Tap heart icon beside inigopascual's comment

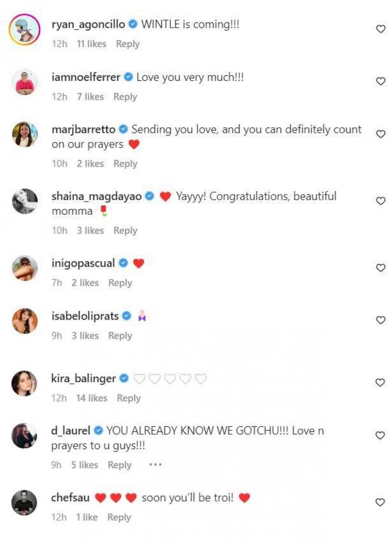click(380, 268)
